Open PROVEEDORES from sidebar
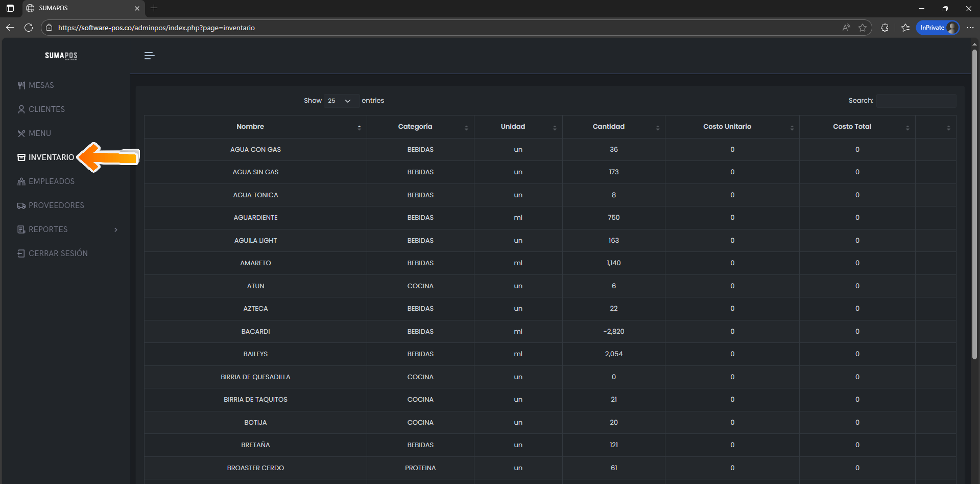The height and width of the screenshot is (484, 980). (x=56, y=205)
